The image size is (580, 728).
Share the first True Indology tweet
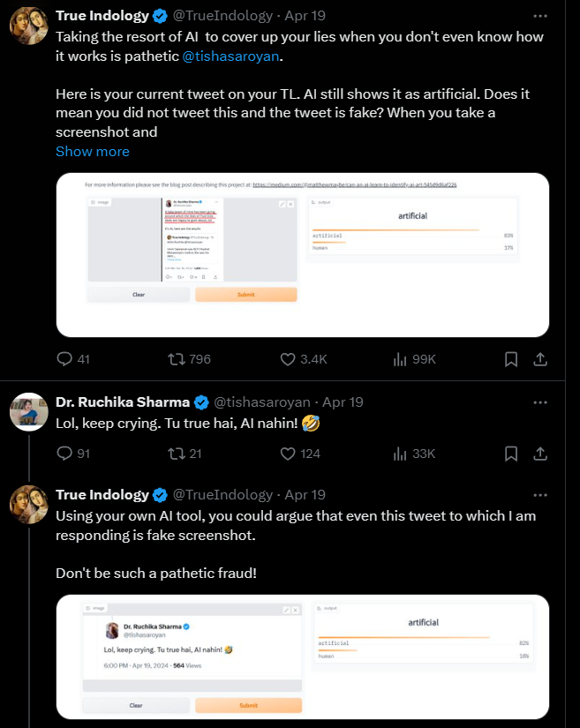coord(541,359)
